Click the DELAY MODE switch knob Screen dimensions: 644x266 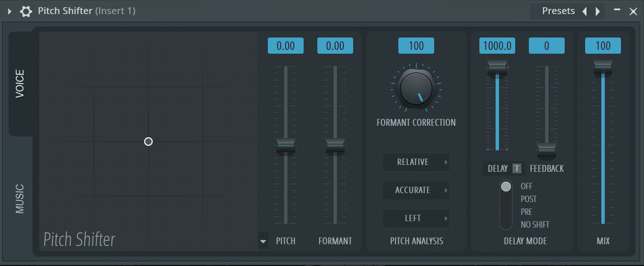506,187
